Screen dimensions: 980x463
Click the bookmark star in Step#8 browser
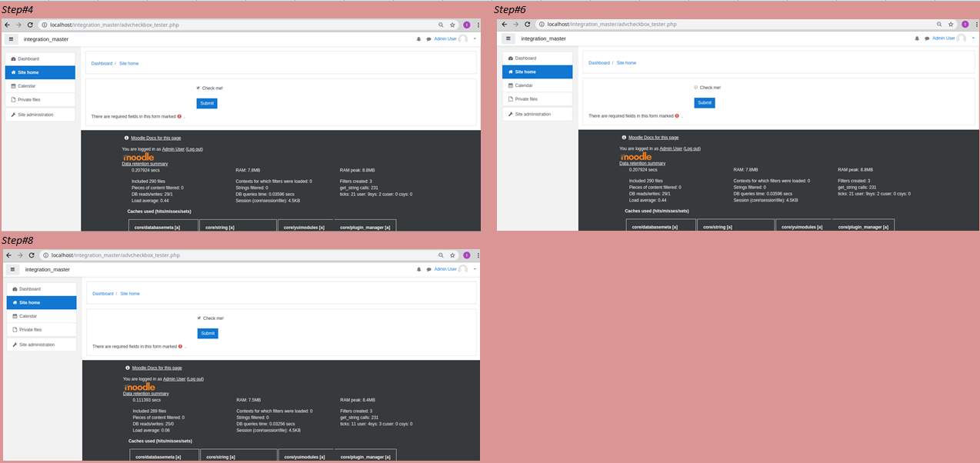click(x=452, y=255)
